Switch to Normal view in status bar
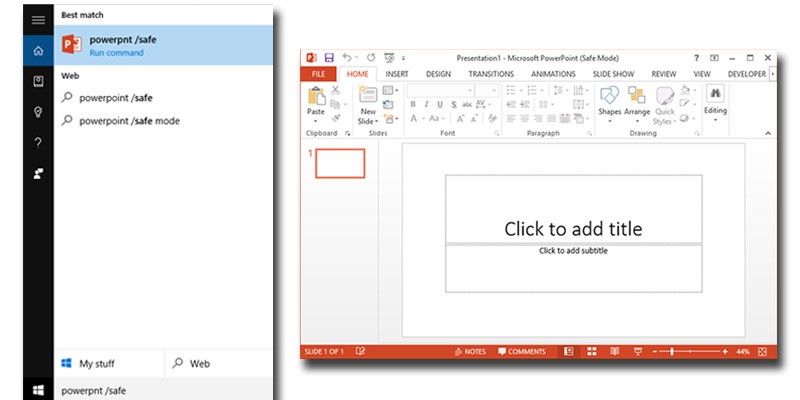This screenshot has height=400, width=800. (569, 352)
